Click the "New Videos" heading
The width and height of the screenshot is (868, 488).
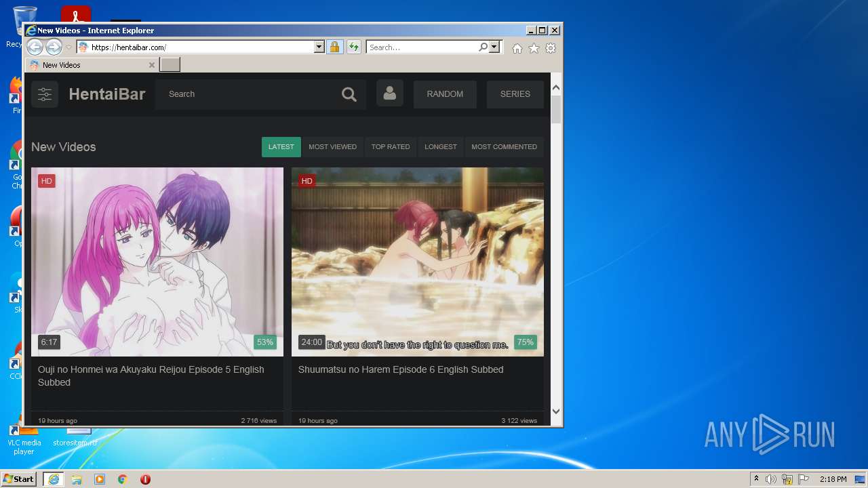tap(64, 147)
